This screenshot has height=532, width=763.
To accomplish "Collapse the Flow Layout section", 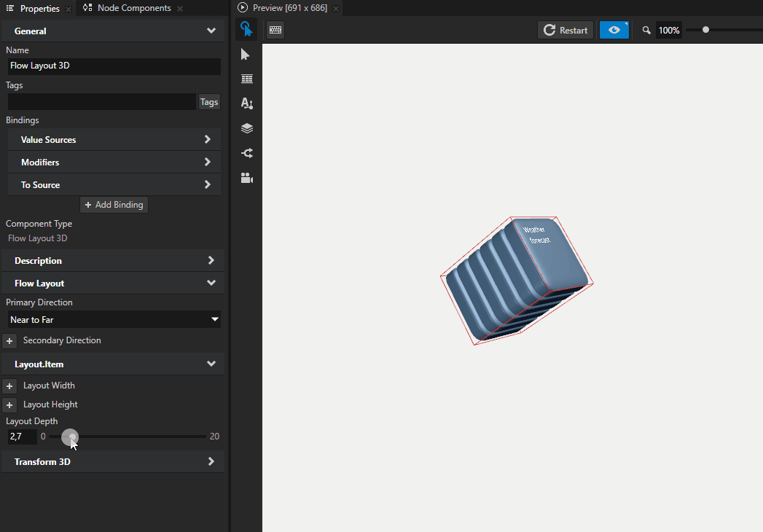I will 114,283.
